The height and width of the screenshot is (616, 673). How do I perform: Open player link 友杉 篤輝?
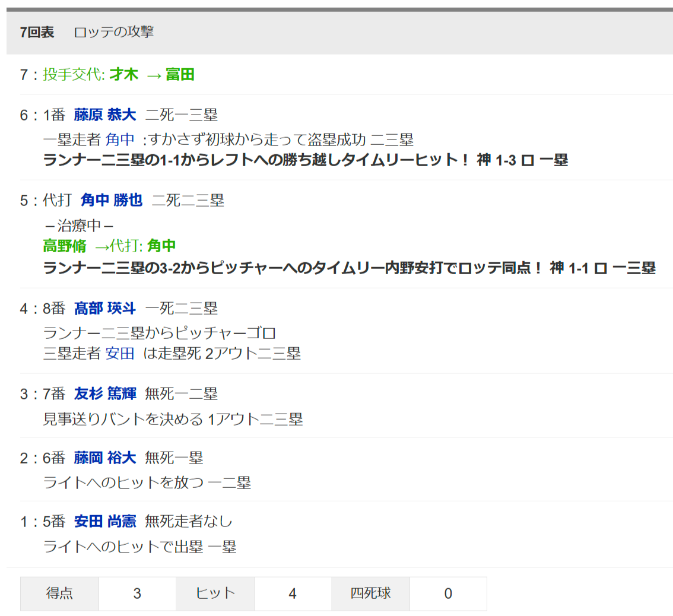pyautogui.click(x=105, y=393)
